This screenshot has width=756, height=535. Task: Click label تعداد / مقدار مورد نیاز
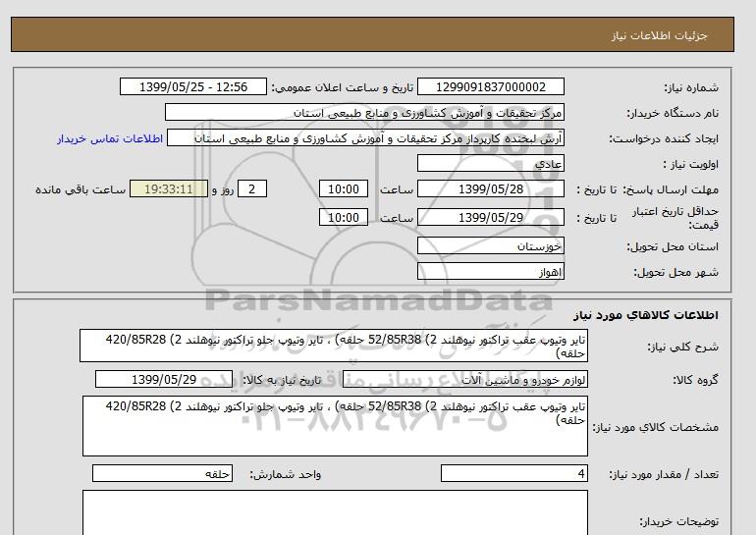(x=664, y=475)
